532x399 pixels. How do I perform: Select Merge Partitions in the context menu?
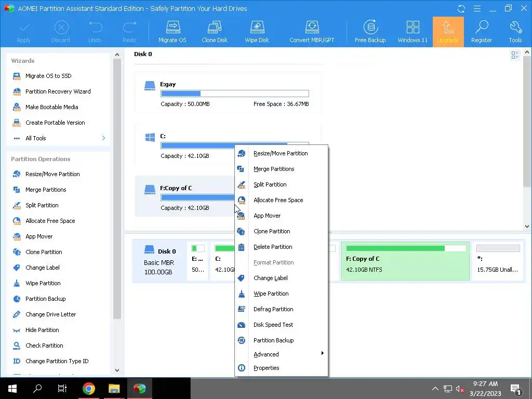281,169
